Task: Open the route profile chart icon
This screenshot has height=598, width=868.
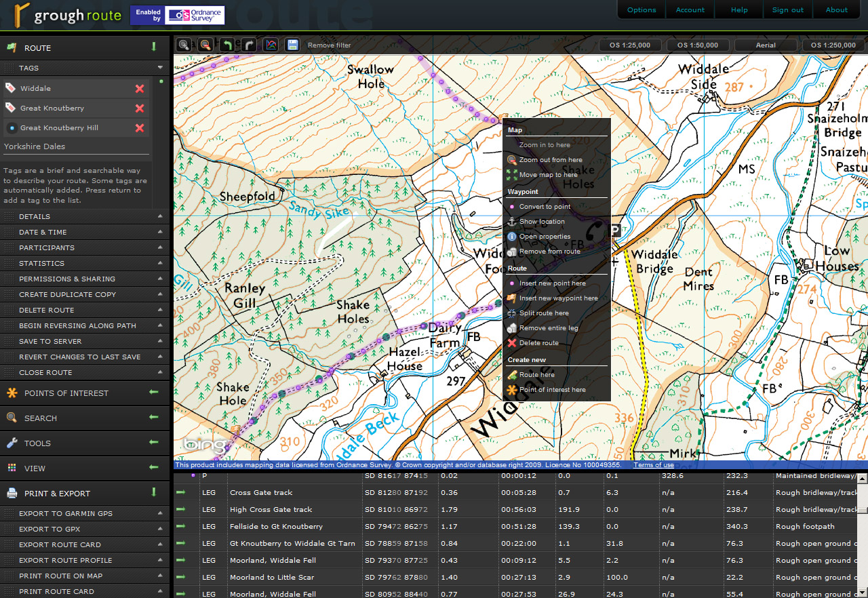Action: point(270,45)
